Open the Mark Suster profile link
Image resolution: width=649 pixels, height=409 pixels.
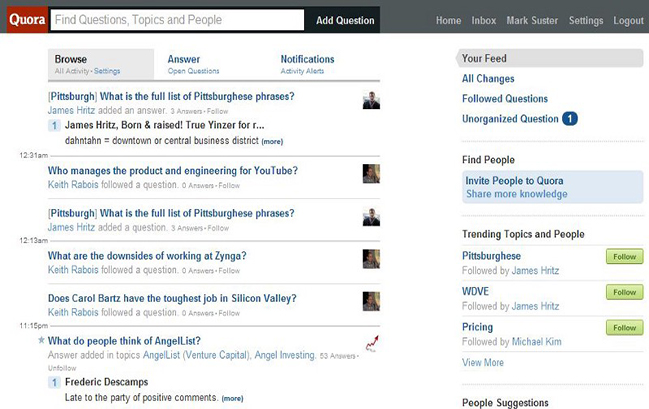click(532, 20)
